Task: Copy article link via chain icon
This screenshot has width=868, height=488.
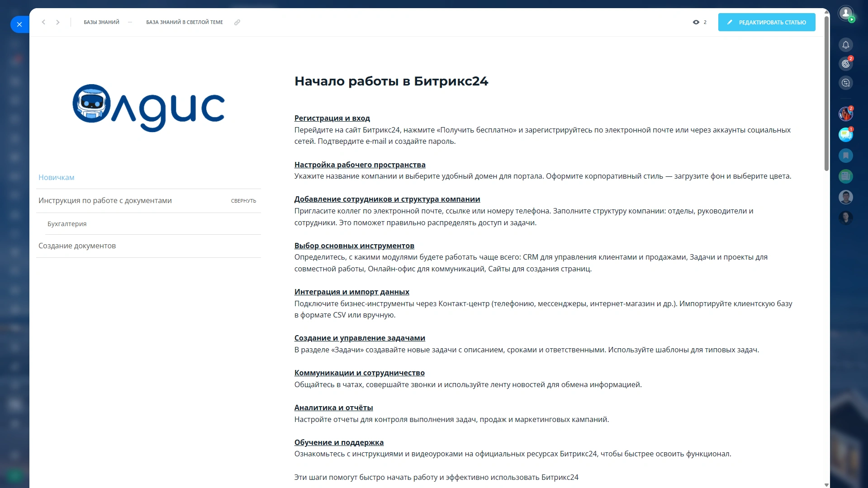Action: click(x=237, y=22)
